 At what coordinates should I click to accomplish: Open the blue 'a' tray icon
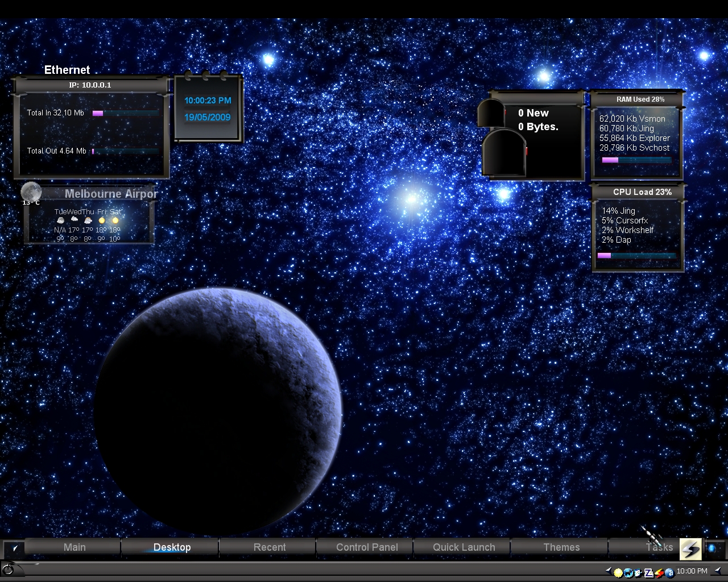(x=669, y=573)
